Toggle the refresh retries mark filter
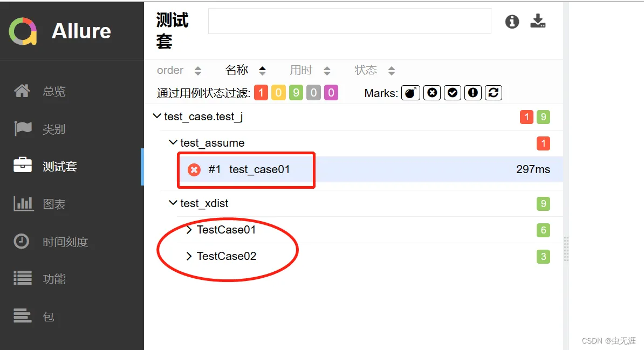The height and width of the screenshot is (350, 644). [x=494, y=93]
